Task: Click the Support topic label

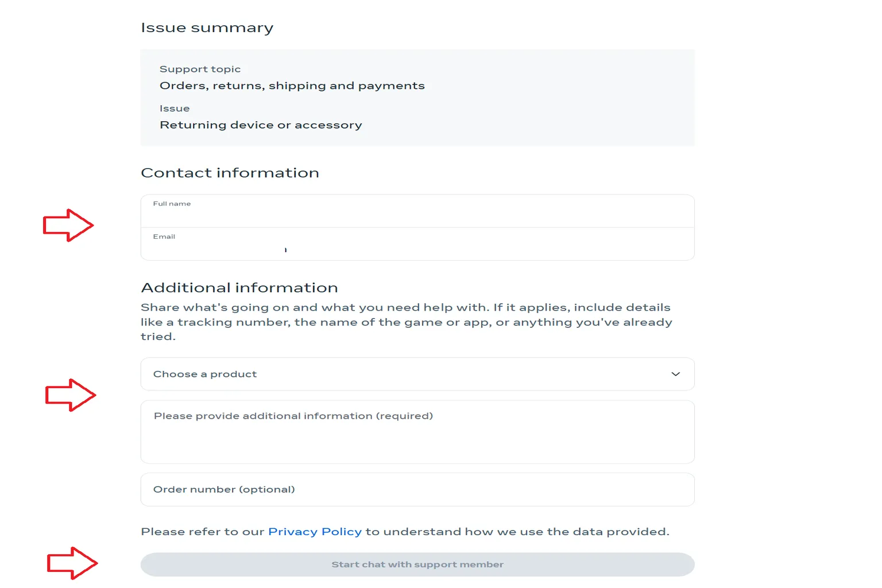Action: [x=200, y=69]
